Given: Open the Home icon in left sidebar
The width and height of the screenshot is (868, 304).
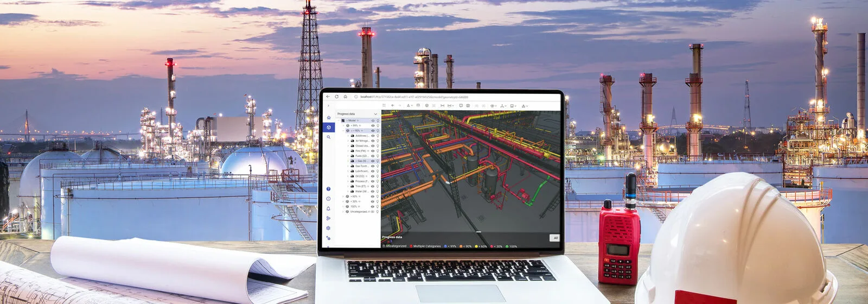Looking at the screenshot, I should 329,118.
